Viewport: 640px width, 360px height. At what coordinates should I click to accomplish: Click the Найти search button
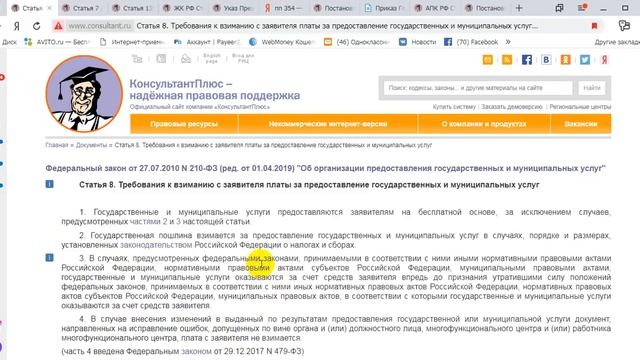pos(591,88)
